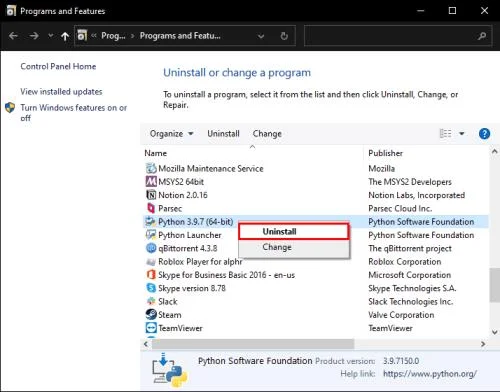Click the Back navigation arrow

(13, 36)
